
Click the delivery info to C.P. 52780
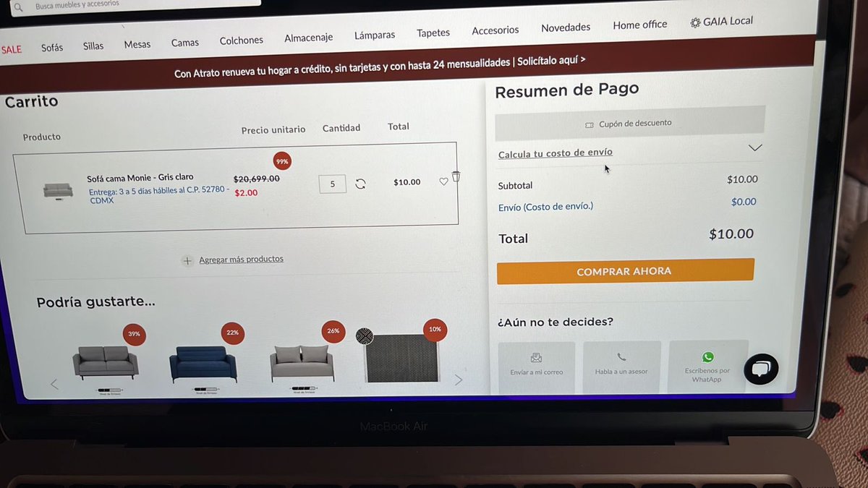(159, 195)
